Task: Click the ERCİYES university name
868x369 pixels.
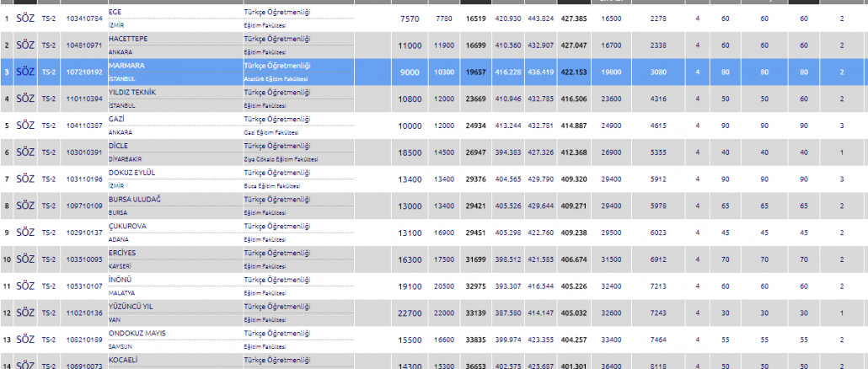Action: [x=122, y=253]
